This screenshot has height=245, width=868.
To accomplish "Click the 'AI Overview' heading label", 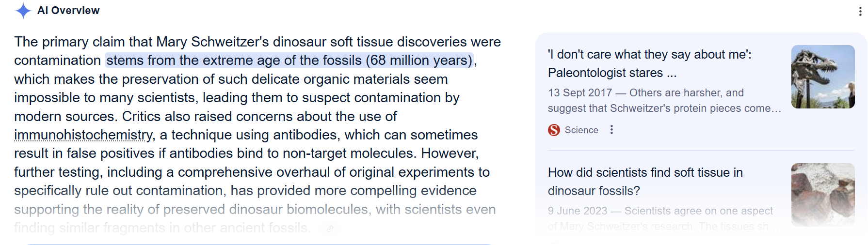I will click(68, 11).
